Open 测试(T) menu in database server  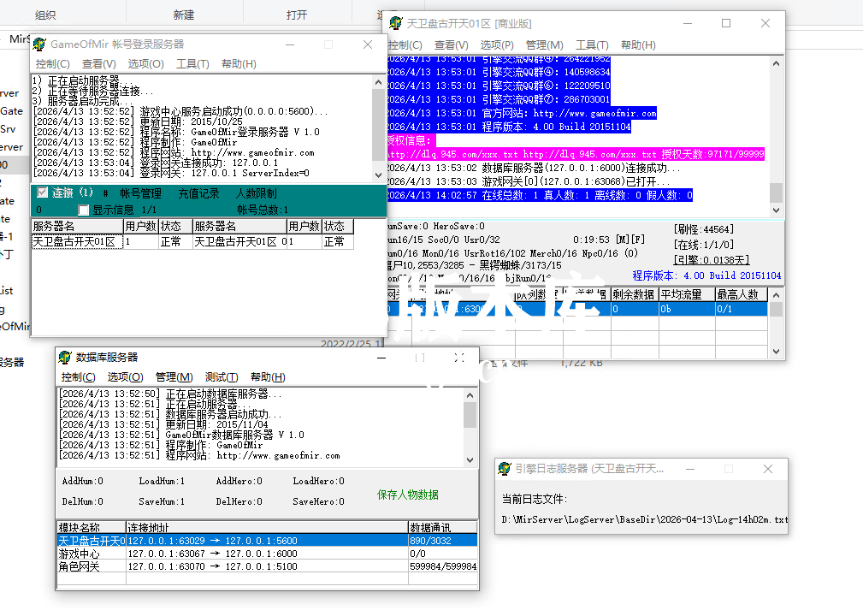(x=222, y=377)
